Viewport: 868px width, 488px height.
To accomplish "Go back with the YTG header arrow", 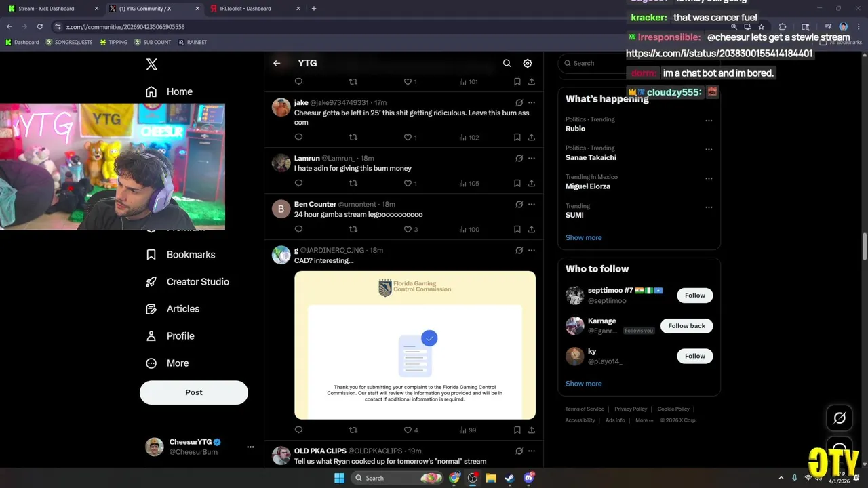I will coord(277,63).
